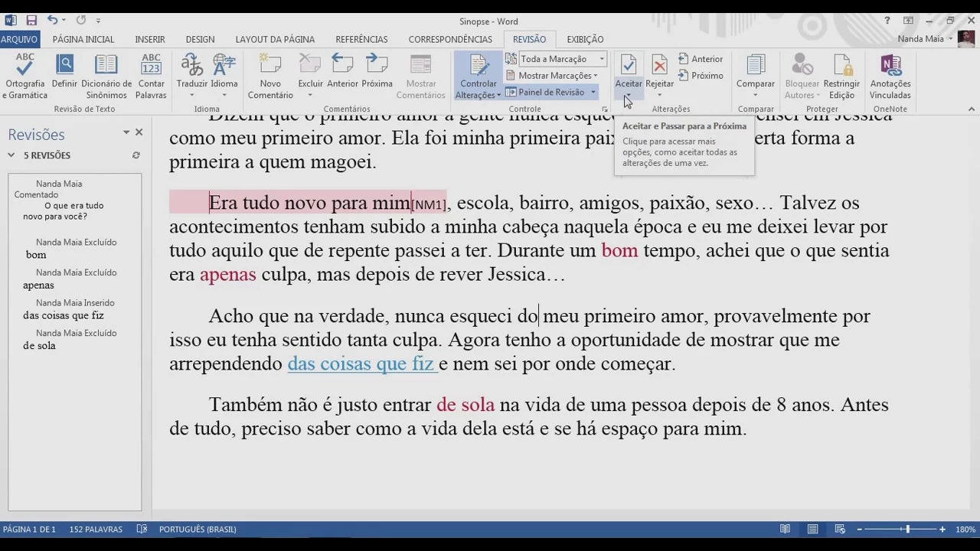The width and height of the screenshot is (980, 551).
Task: Select revision 'das coisas que fiz'
Action: [x=63, y=315]
